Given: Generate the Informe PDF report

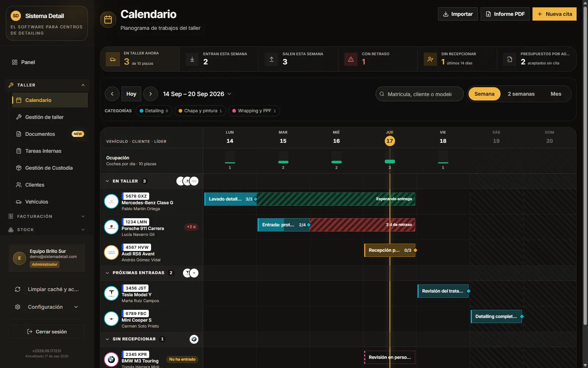Looking at the screenshot, I should [x=505, y=14].
